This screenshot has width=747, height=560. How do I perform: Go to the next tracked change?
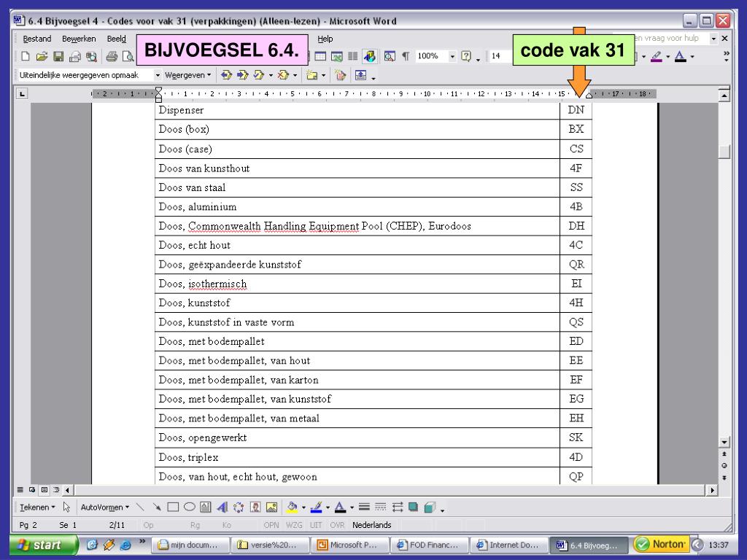pos(242,75)
